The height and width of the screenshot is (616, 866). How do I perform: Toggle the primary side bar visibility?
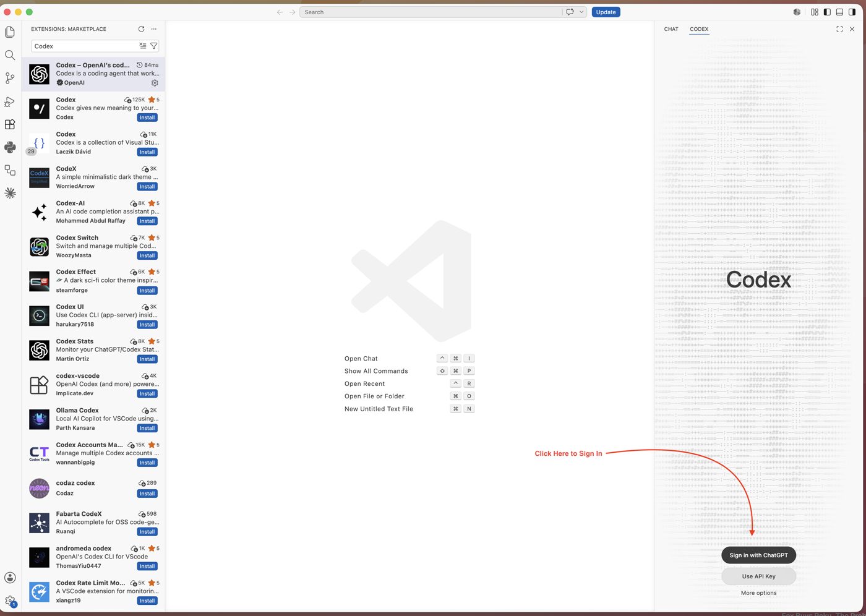(827, 12)
